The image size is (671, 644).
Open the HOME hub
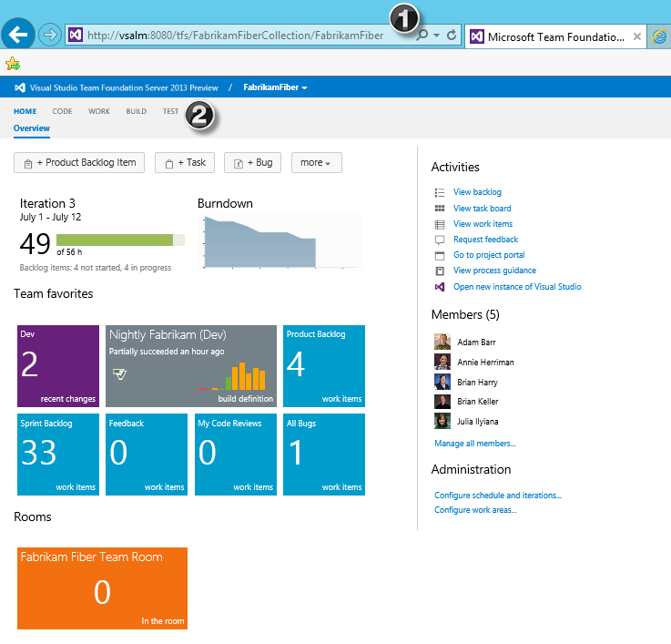[x=25, y=111]
